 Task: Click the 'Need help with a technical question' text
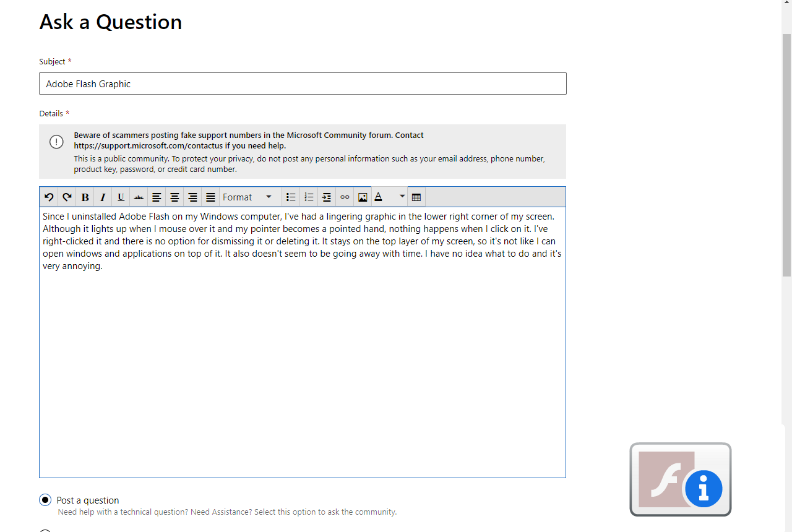[x=227, y=512]
